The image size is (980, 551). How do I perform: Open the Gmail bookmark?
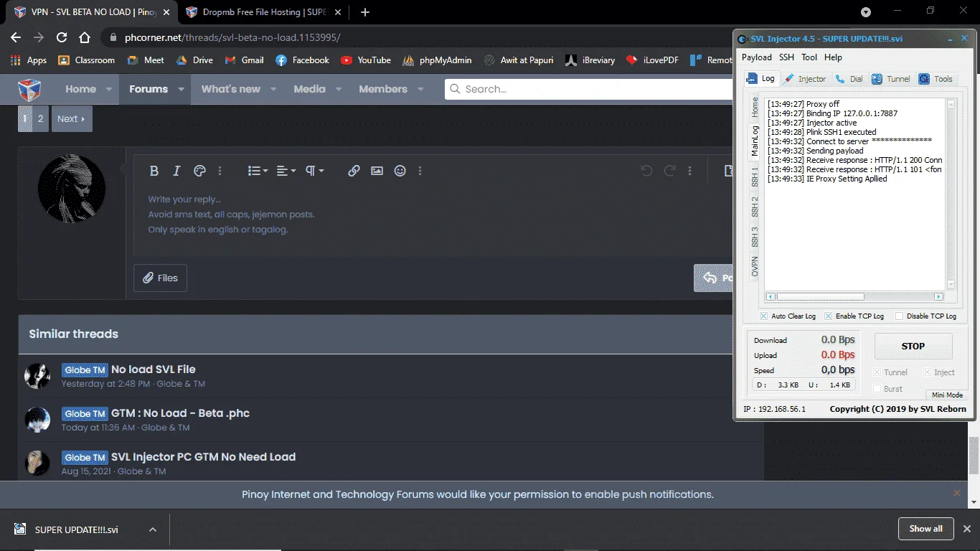(245, 60)
